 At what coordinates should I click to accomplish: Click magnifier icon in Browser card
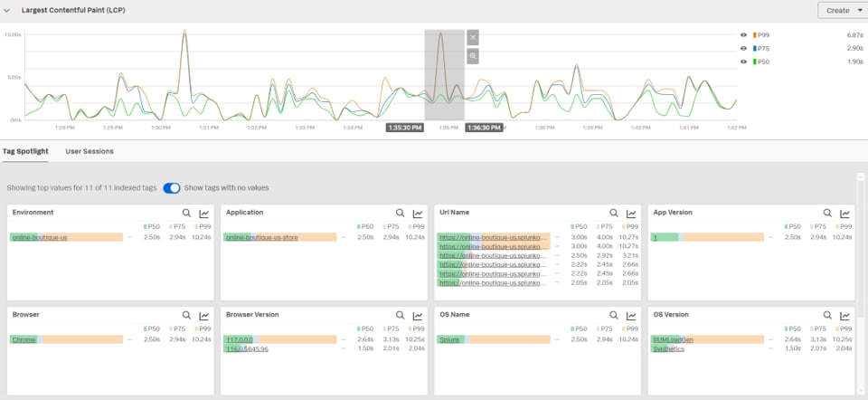tap(185, 315)
